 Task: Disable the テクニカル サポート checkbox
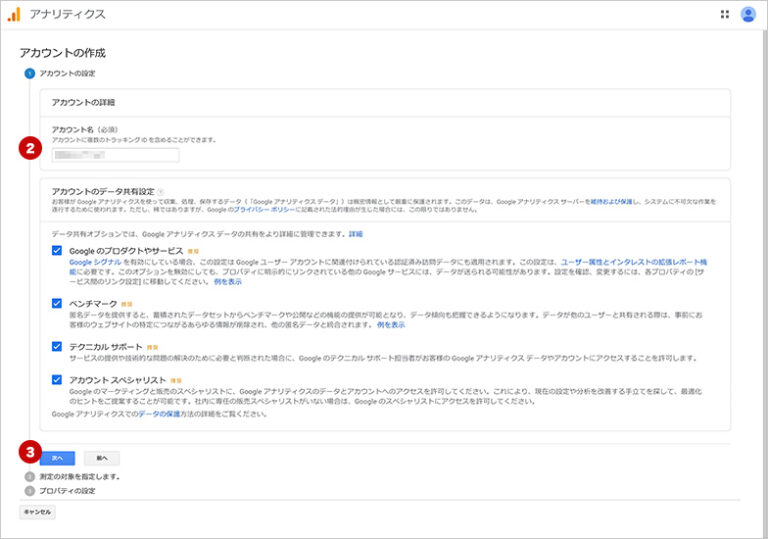coord(57,346)
